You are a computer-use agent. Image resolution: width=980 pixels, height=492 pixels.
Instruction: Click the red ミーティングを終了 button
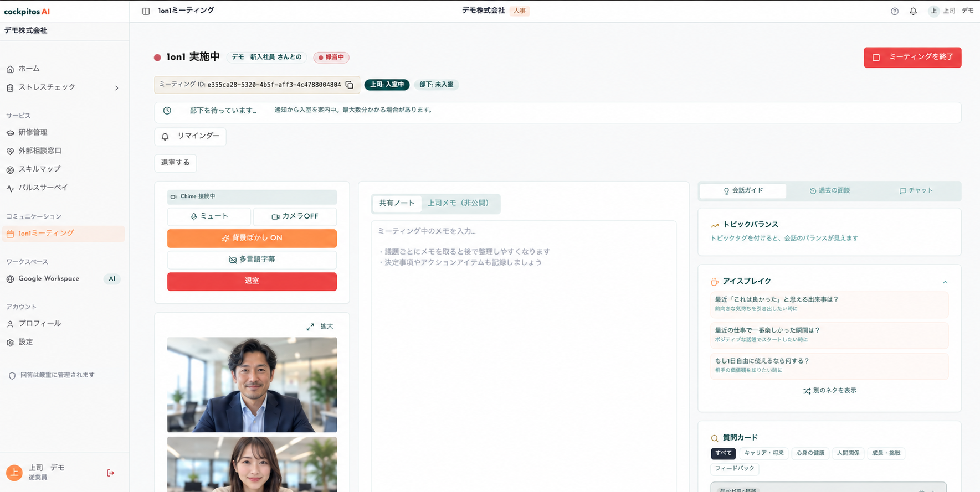[912, 58]
